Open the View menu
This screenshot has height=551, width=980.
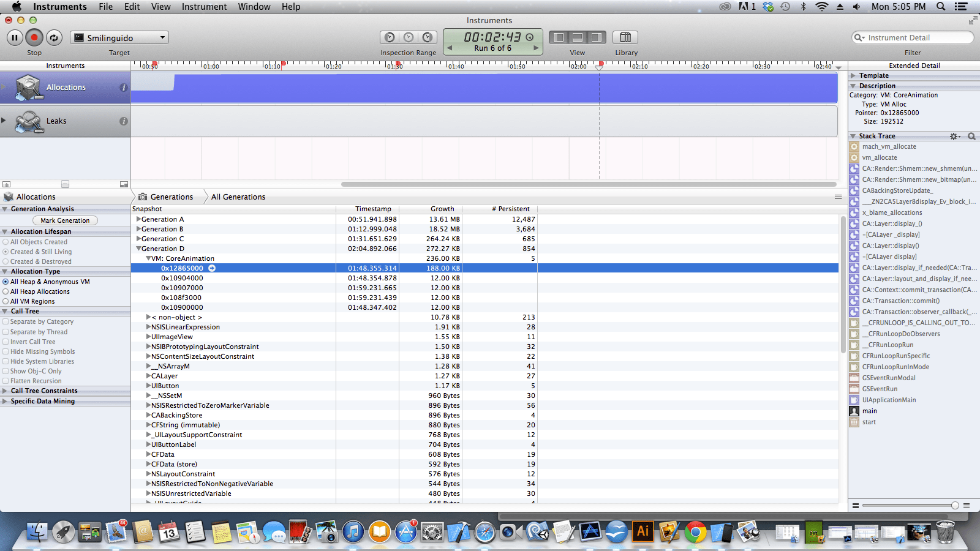coord(160,6)
